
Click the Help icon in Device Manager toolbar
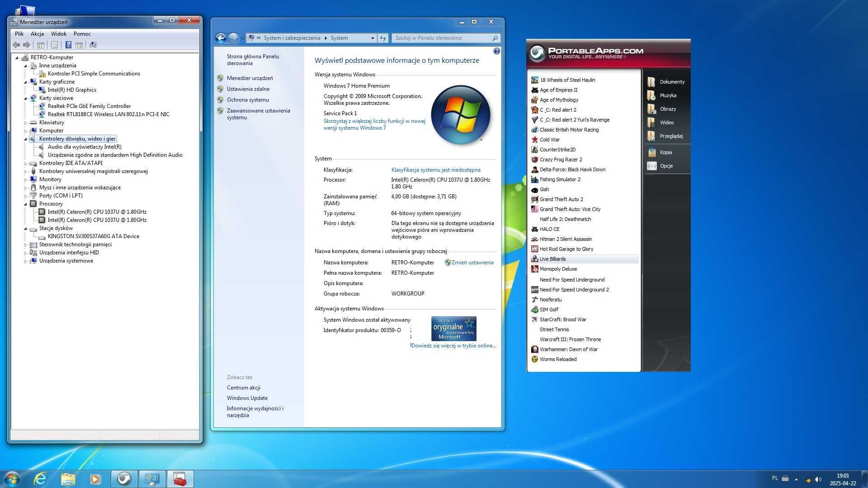tap(68, 45)
